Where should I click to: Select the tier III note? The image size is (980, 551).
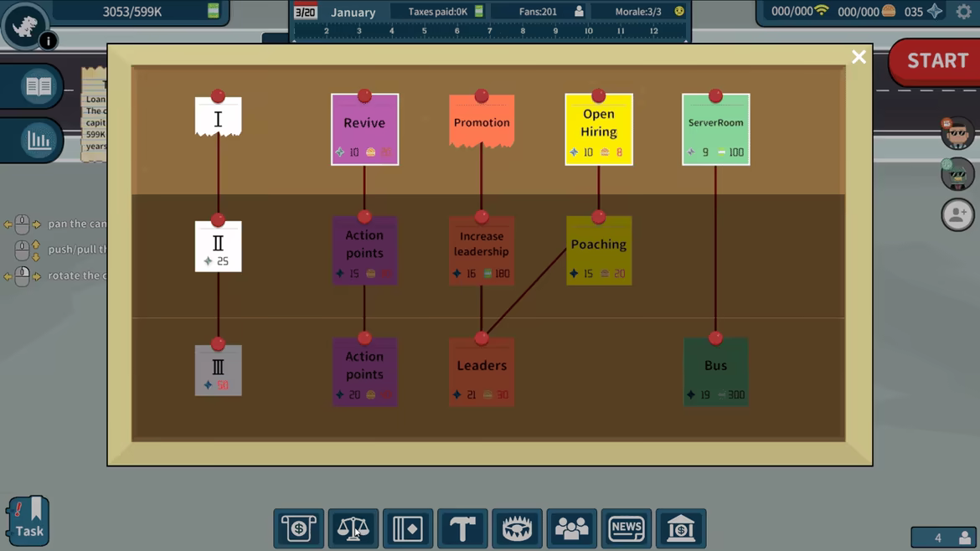point(218,370)
